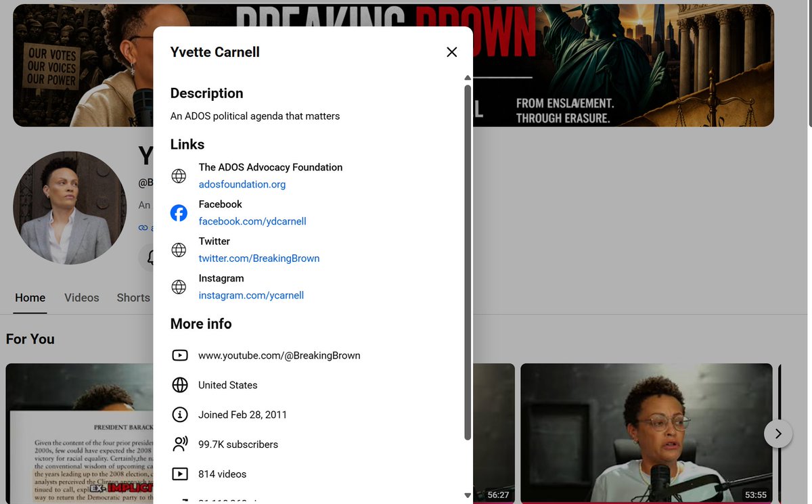The height and width of the screenshot is (504, 812).
Task: Click the Facebook link title
Action: [x=220, y=204]
